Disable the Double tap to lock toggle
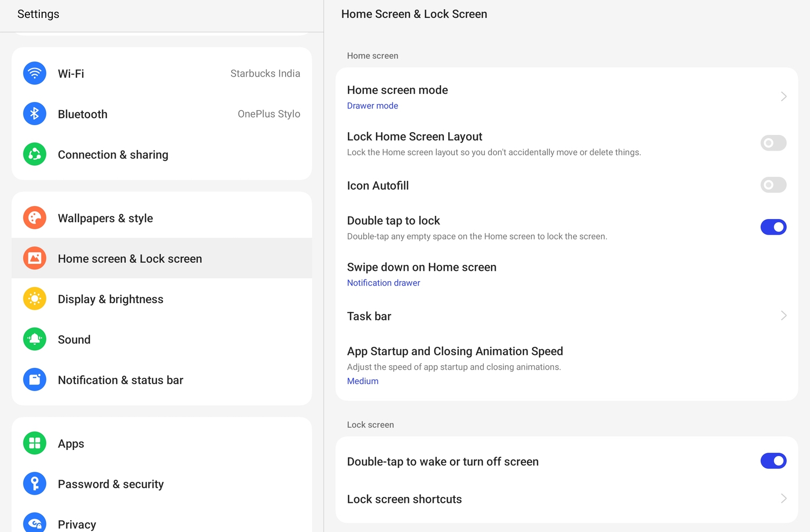This screenshot has height=532, width=810. [773, 227]
